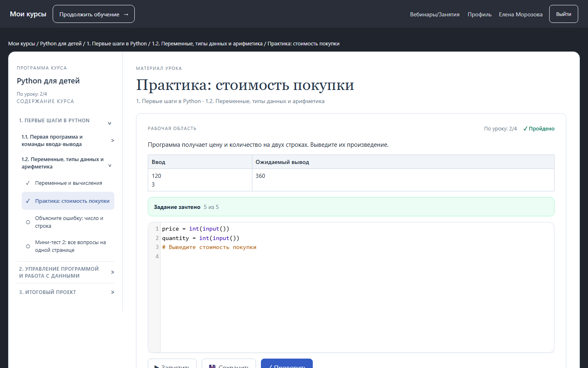Collapse section 1. Первые шаги в Python
588x368 pixels.
109,123
